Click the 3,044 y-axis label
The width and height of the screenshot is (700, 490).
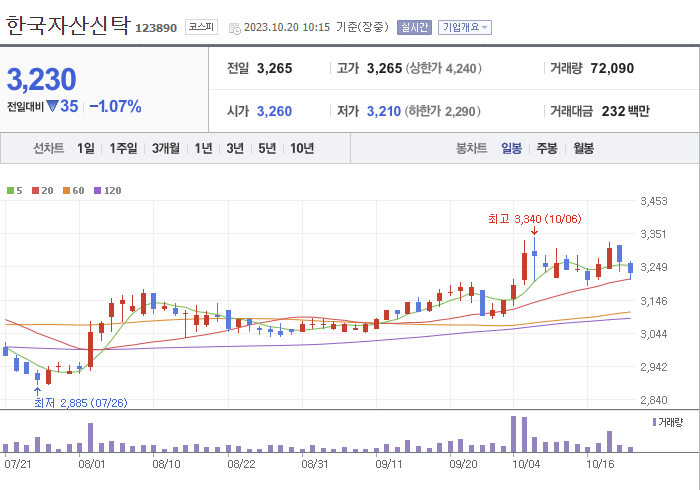(654, 334)
